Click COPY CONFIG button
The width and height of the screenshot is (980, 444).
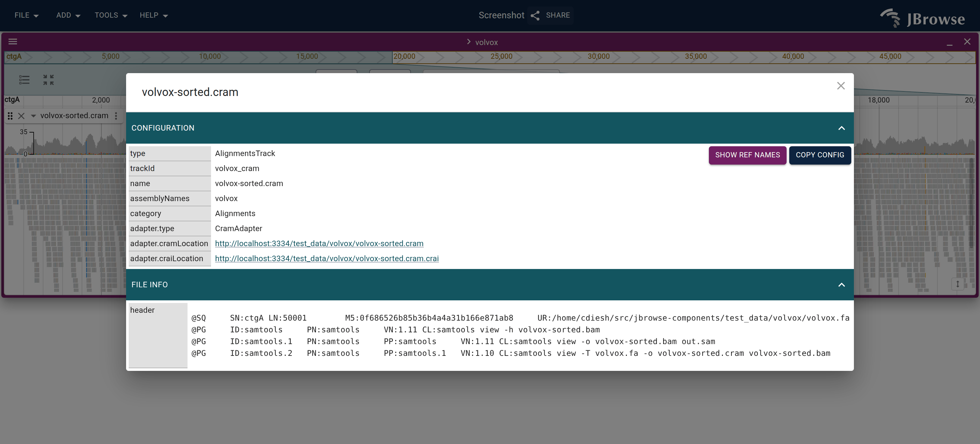pos(820,155)
